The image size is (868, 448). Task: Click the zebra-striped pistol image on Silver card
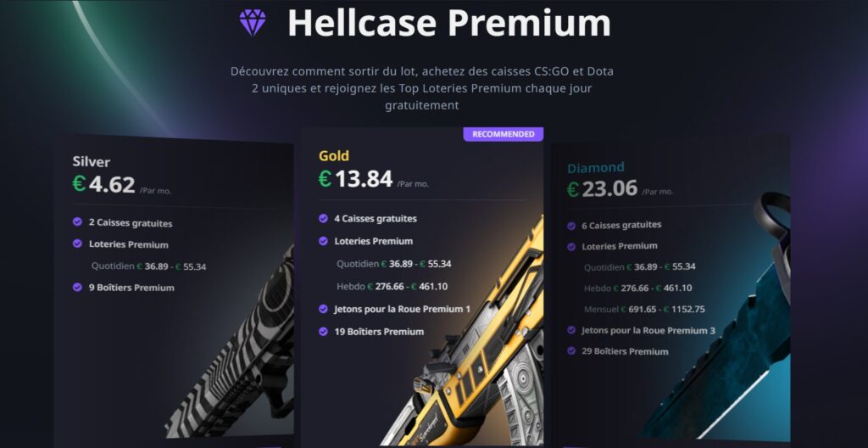pyautogui.click(x=236, y=353)
